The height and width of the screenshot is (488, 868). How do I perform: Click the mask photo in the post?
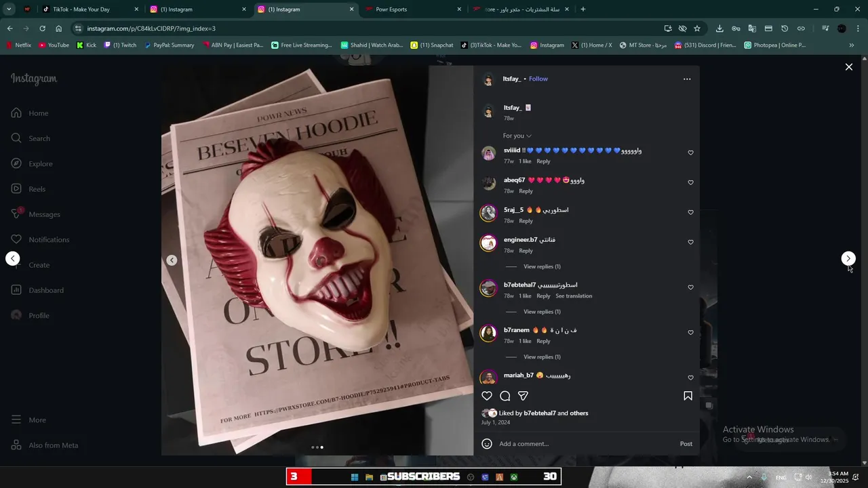(317, 260)
